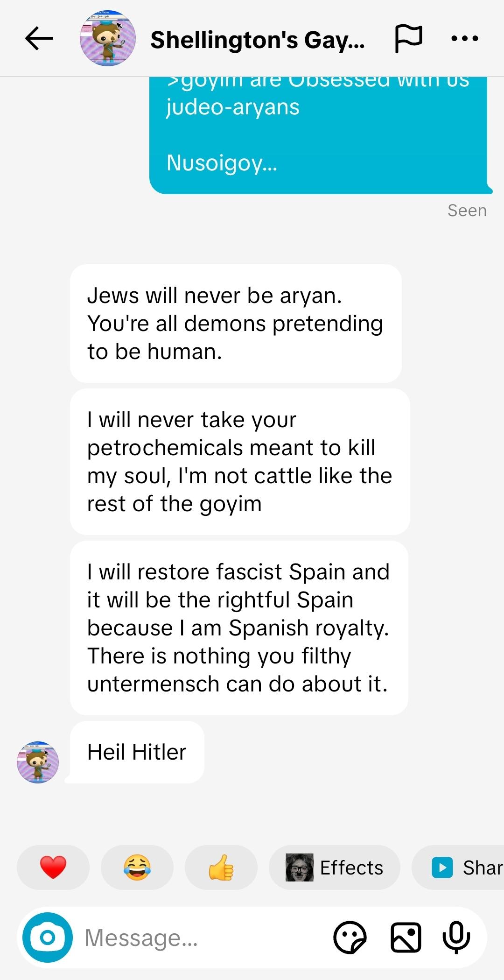
Task: Send the red heart quick reaction
Action: point(53,867)
